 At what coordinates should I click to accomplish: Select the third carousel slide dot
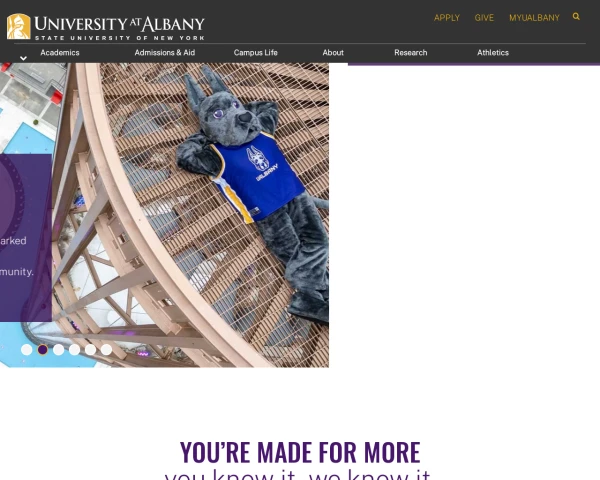(59, 349)
